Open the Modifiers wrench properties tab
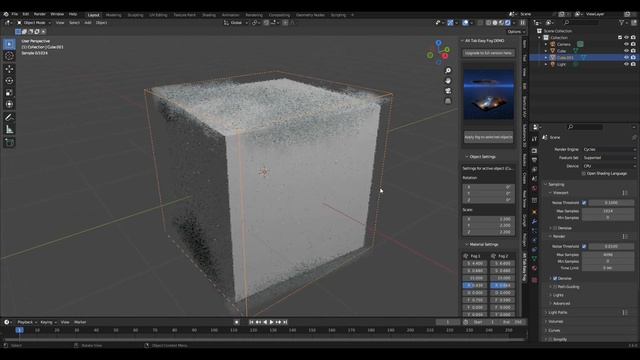This screenshot has height=360, width=640. [534, 221]
